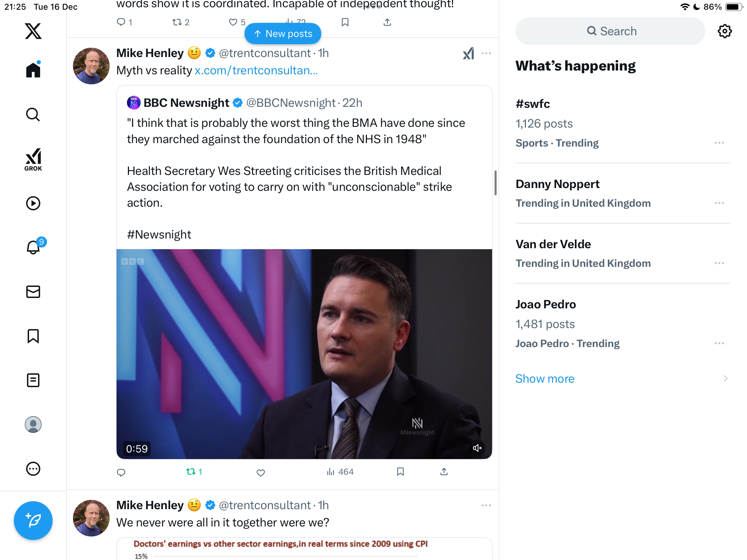This screenshot has height=560, width=747.
Task: Open trends settings gear icon
Action: (725, 31)
